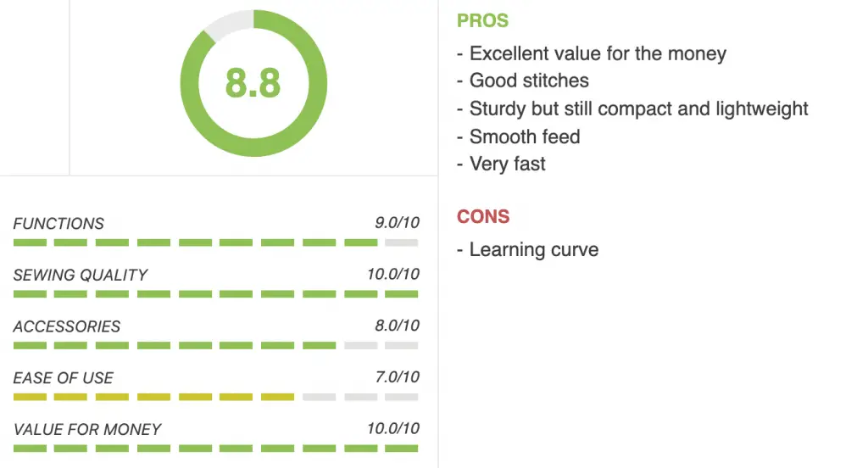
Task: Select the 'Very fast' pro item
Action: click(x=507, y=164)
